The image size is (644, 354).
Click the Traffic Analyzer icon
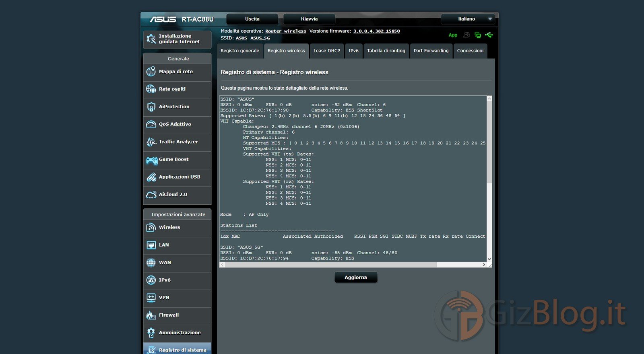151,142
